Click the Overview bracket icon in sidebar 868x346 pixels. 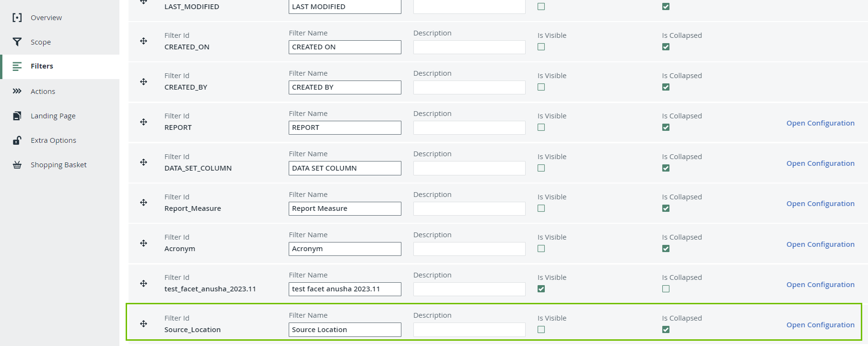tap(17, 18)
